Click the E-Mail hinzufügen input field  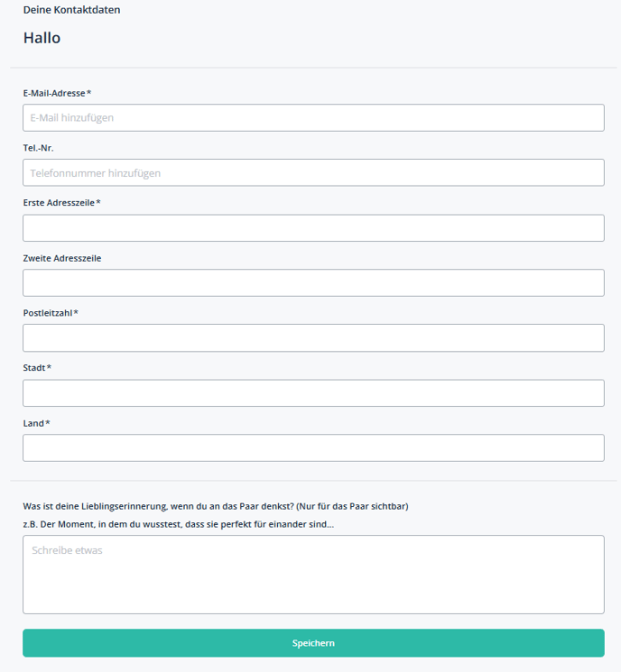pos(313,118)
